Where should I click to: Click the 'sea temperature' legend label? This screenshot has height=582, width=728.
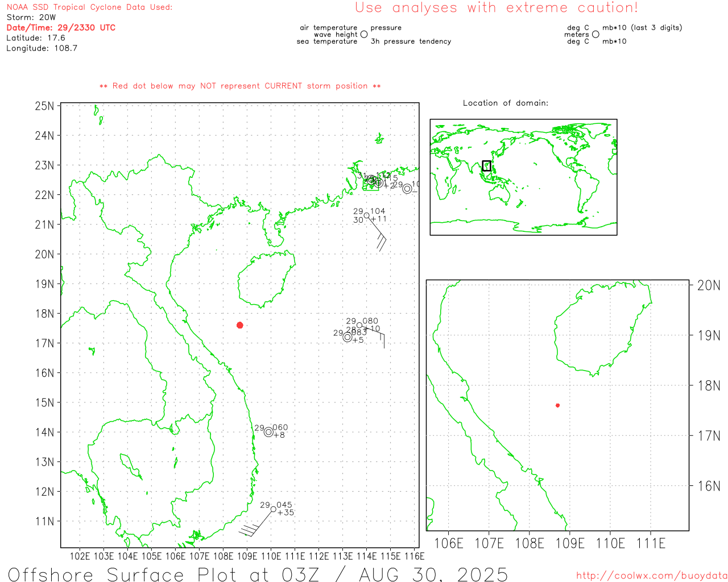[327, 41]
